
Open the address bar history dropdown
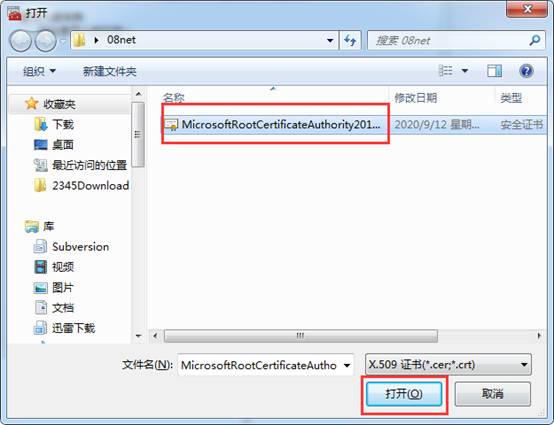pyautogui.click(x=330, y=40)
